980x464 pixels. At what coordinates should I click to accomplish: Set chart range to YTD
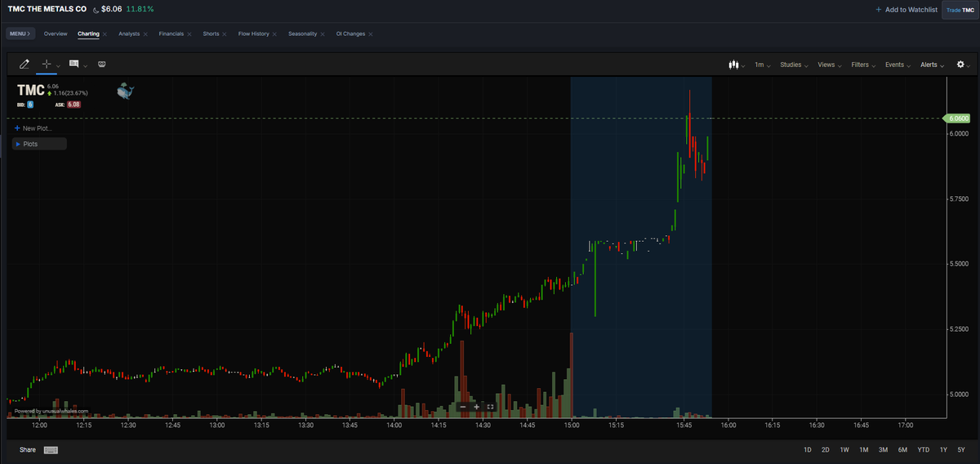pos(924,450)
